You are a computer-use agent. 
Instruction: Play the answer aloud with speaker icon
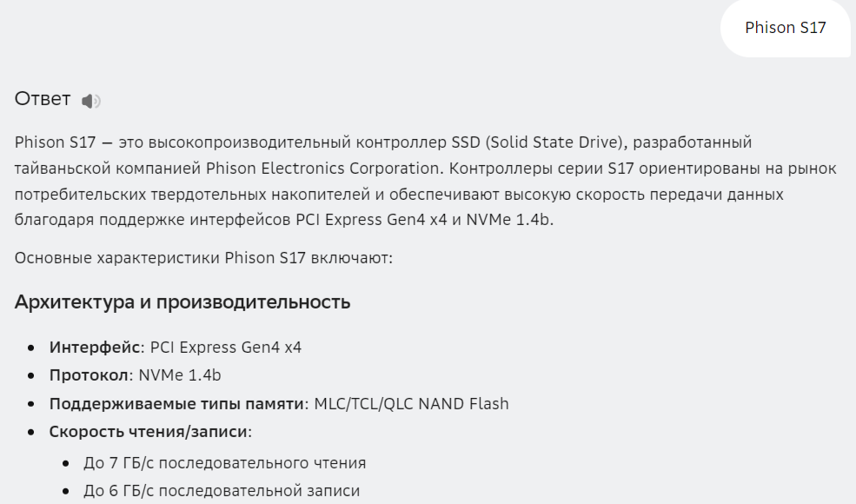click(x=91, y=102)
